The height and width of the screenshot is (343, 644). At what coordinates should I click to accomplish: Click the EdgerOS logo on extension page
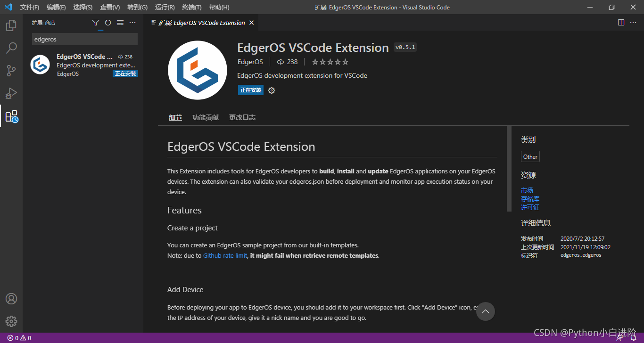tap(198, 70)
